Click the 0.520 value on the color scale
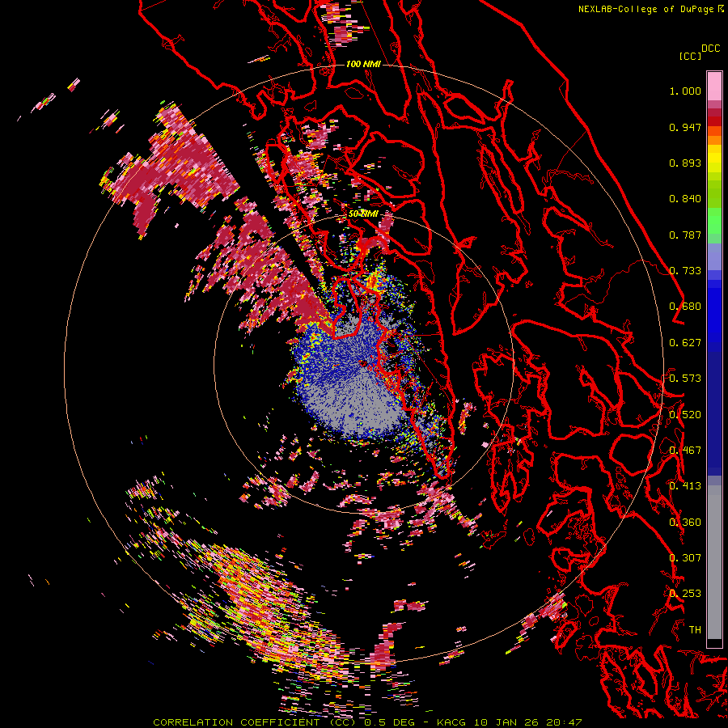The width and height of the screenshot is (728, 728). (x=685, y=415)
